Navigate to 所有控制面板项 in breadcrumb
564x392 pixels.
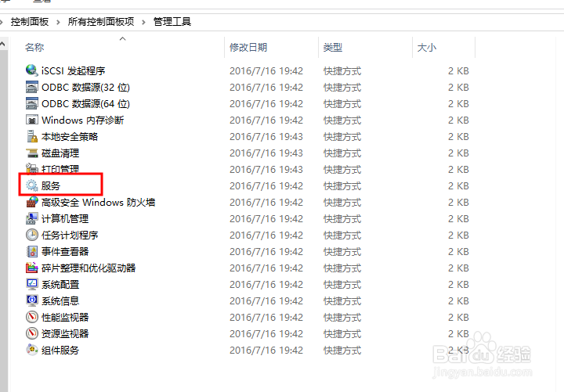(x=101, y=22)
